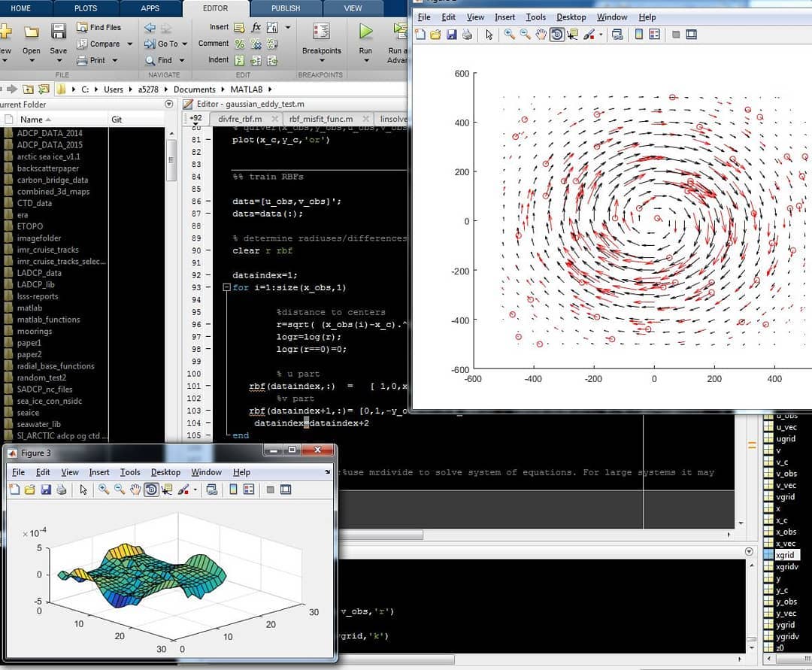Screen dimensions: 812x670
Task: Click the Print icon in toolstrip
Action: (x=82, y=61)
